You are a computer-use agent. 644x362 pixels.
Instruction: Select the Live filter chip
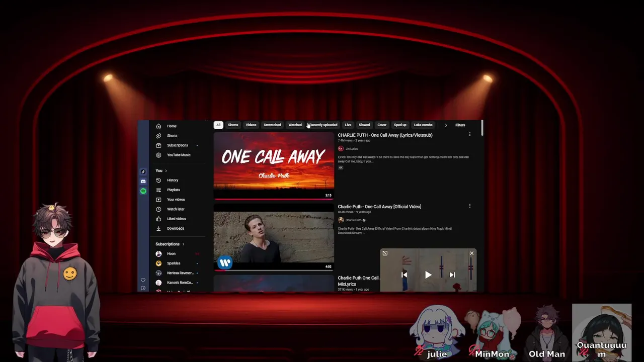coord(348,125)
